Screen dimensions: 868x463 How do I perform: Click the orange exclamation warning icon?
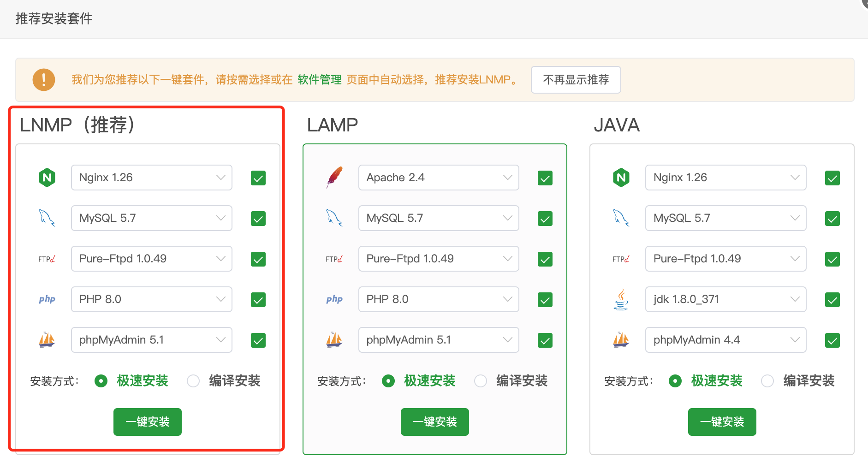[44, 80]
